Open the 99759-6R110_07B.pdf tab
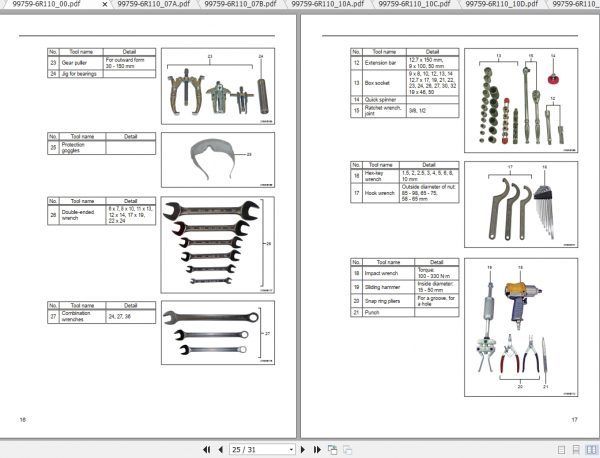 click(x=240, y=4)
